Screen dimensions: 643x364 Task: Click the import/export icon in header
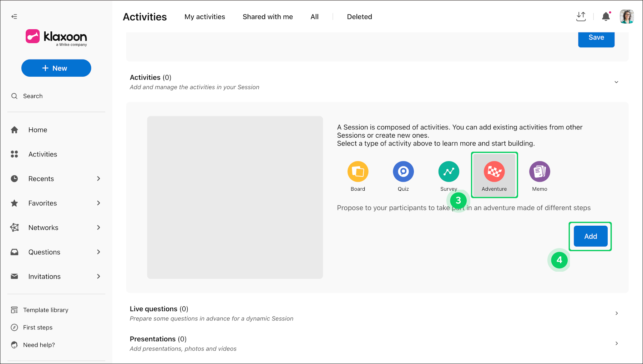click(581, 16)
